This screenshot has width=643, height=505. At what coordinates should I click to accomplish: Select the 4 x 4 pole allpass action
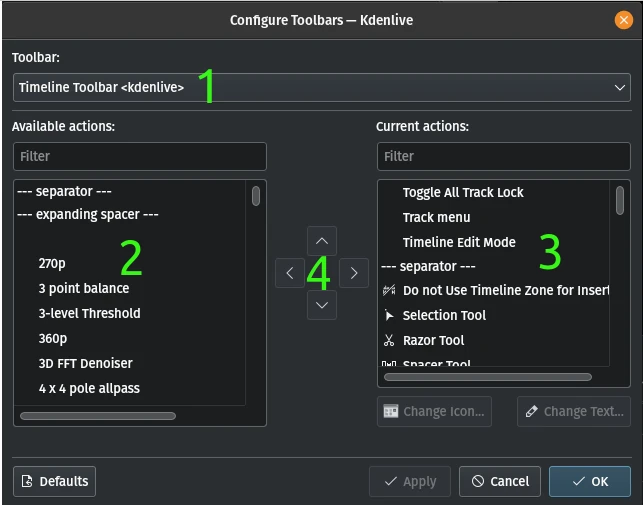tap(89, 388)
